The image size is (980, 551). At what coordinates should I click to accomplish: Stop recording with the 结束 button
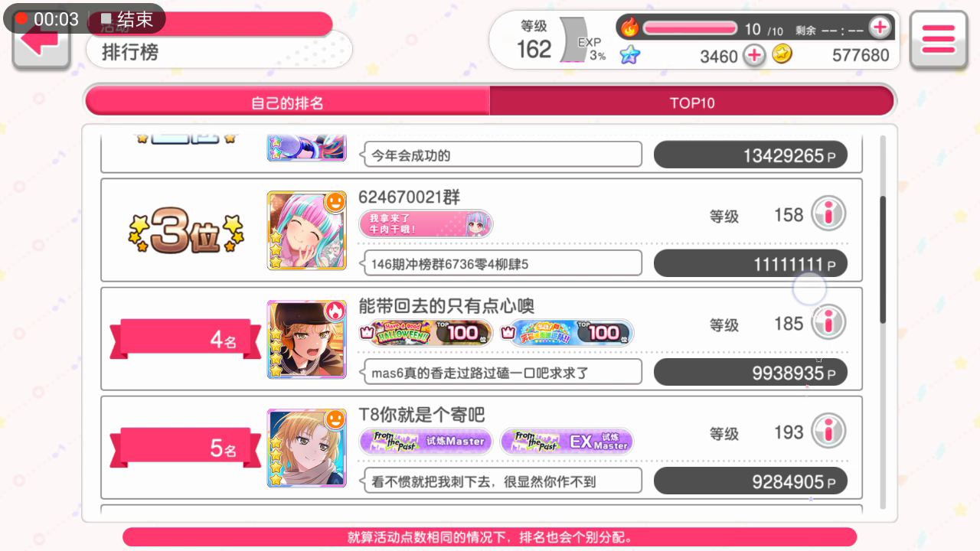(128, 19)
